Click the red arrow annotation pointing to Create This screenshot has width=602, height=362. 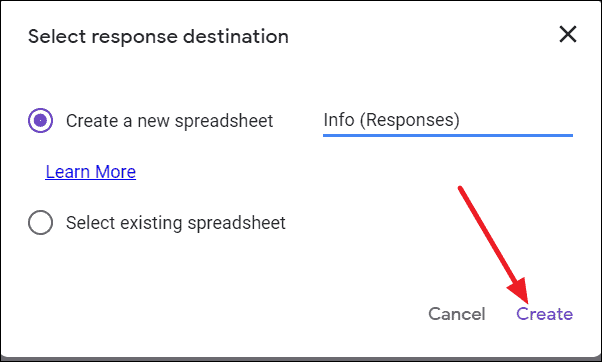[x=493, y=245]
